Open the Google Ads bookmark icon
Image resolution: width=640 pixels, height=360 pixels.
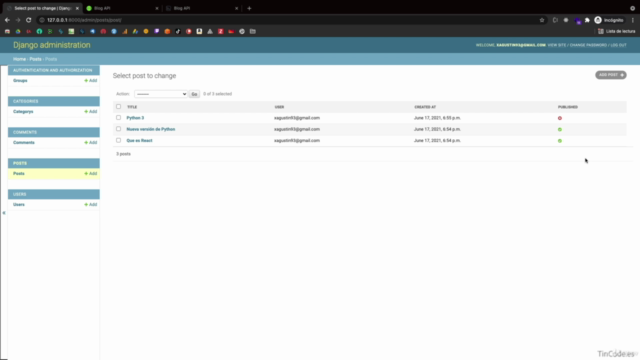point(135,31)
